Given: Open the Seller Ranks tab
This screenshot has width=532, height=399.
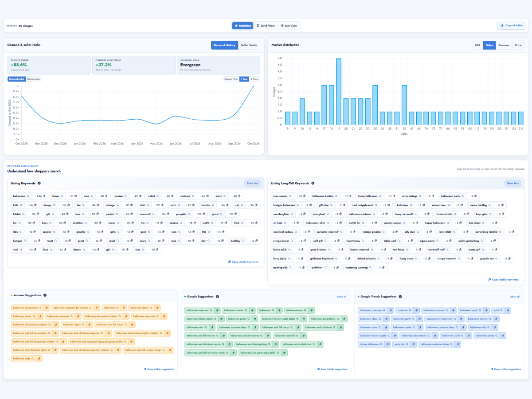Looking at the screenshot, I should 249,45.
